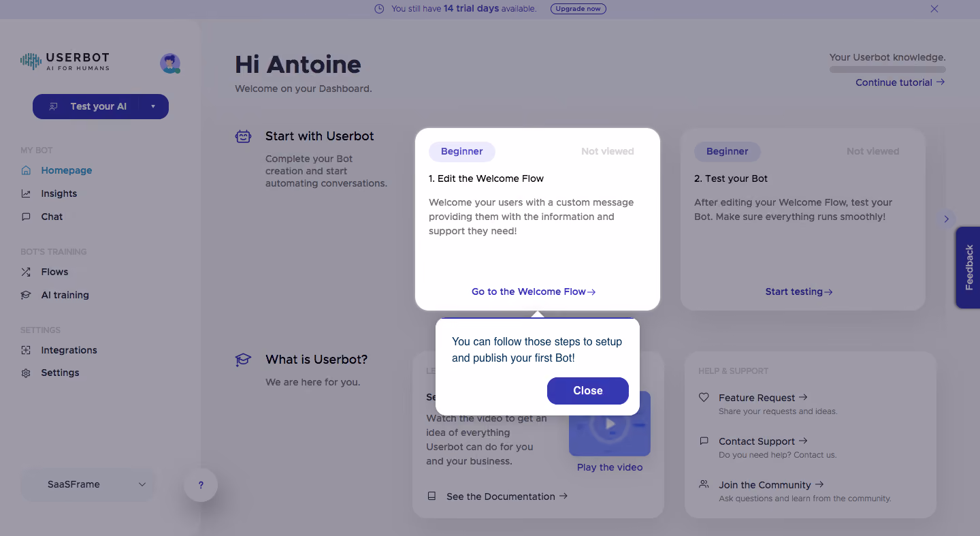Click the Homepage house icon
Viewport: 980px width, 536px height.
click(26, 170)
